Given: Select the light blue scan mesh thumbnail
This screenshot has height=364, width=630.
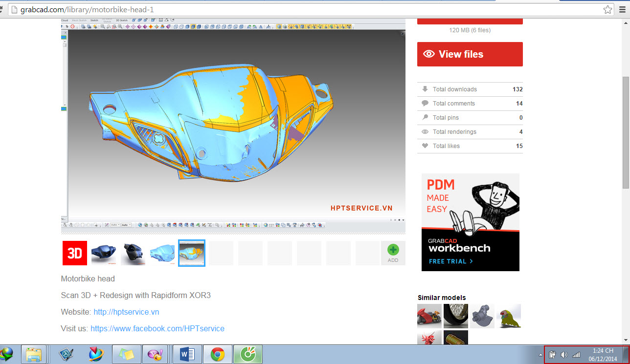Looking at the screenshot, I should [162, 253].
